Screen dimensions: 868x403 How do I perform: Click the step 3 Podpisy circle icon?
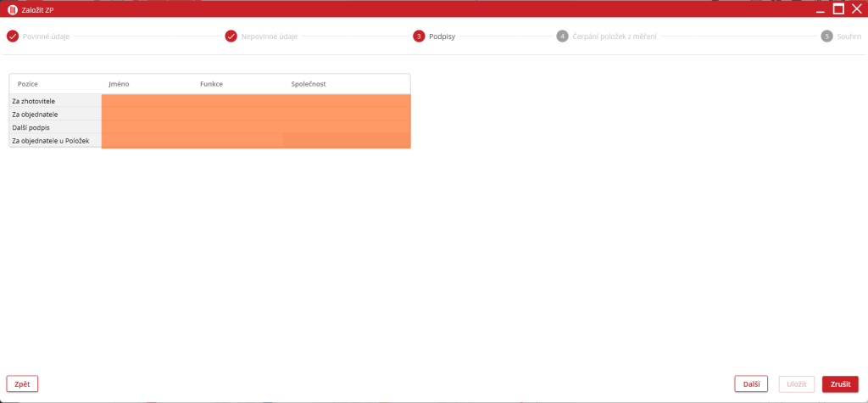click(419, 36)
